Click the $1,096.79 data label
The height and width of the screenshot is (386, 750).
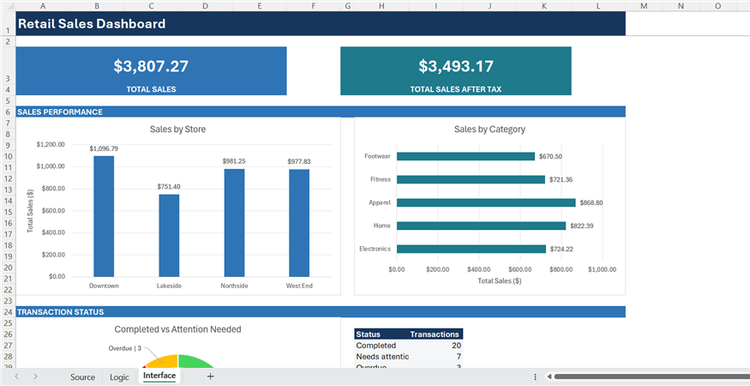104,149
